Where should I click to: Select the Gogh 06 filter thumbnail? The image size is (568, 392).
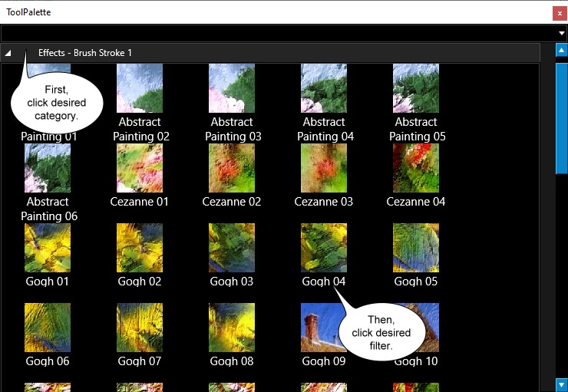[x=48, y=328]
